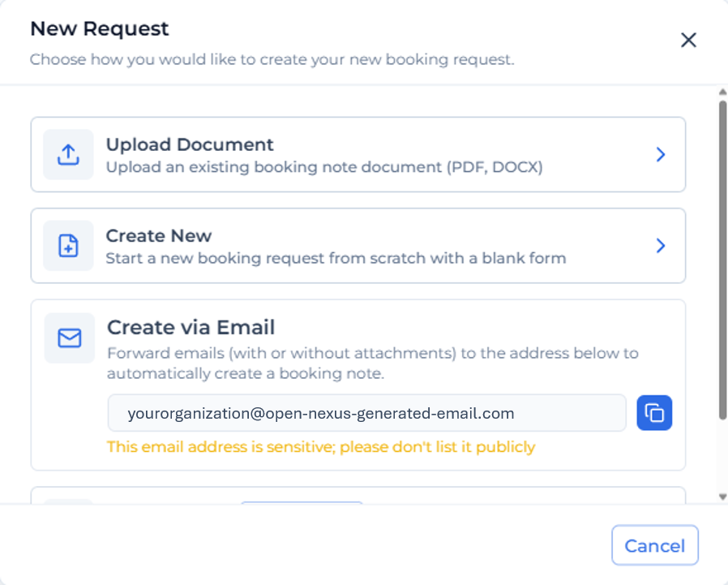
Task: Click the "Start a new booking request" description
Action: pos(336,258)
